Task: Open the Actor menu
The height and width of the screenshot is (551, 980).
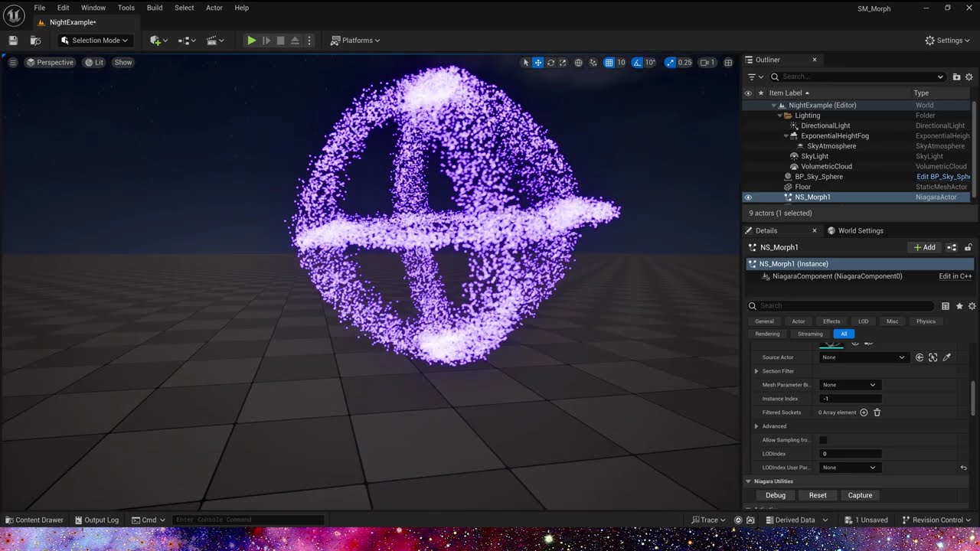Action: pos(214,8)
